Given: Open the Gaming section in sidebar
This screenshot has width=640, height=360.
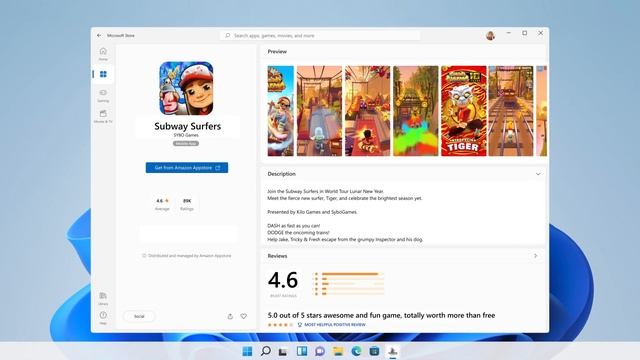Looking at the screenshot, I should [x=103, y=96].
